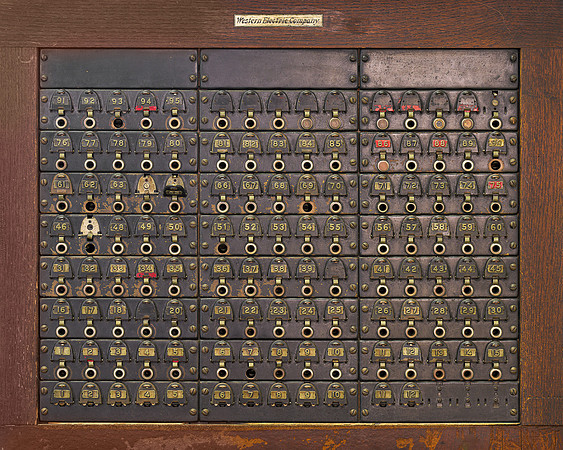This screenshot has width=563, height=450.
Task: Click the jack under drop 50
Action: (x=175, y=248)
